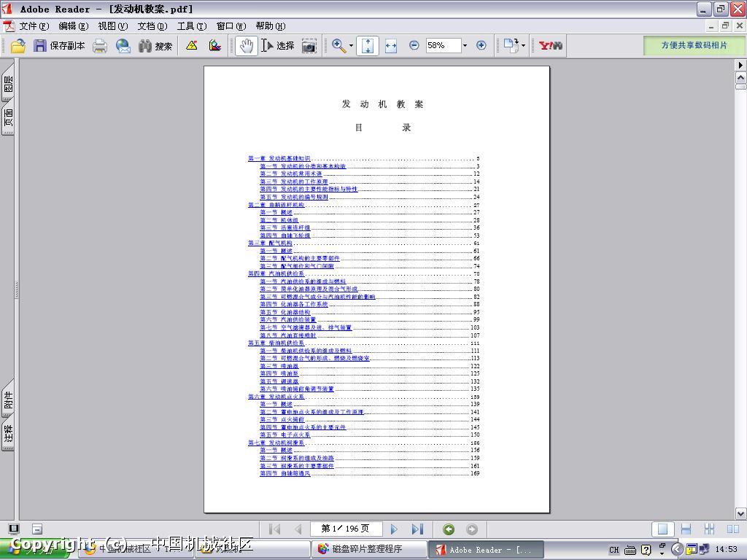Switch to Single Page layout
747x560 pixels.
662,529
